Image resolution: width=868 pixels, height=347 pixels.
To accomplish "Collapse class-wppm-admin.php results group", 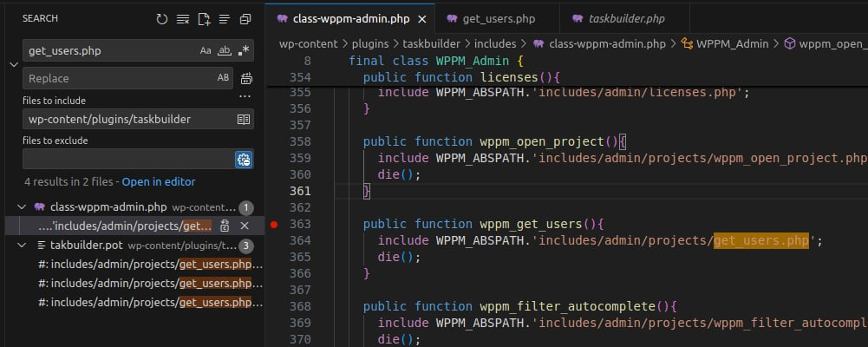I will coord(21,207).
